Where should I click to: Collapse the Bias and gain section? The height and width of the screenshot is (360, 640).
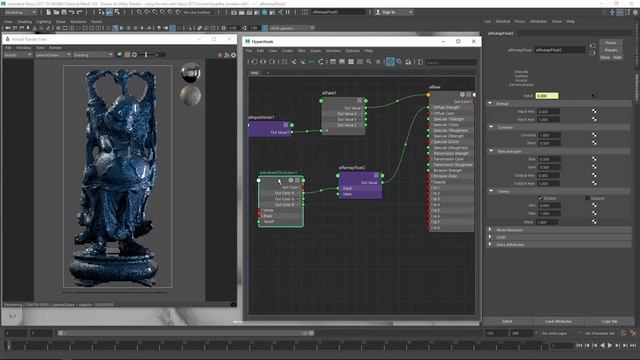click(491, 151)
